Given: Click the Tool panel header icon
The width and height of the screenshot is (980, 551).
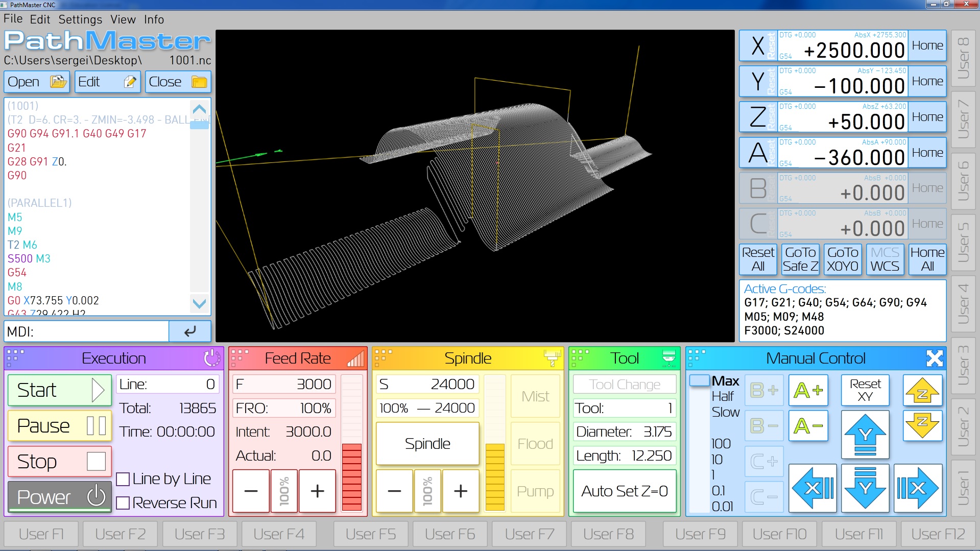Looking at the screenshot, I should pos(668,358).
